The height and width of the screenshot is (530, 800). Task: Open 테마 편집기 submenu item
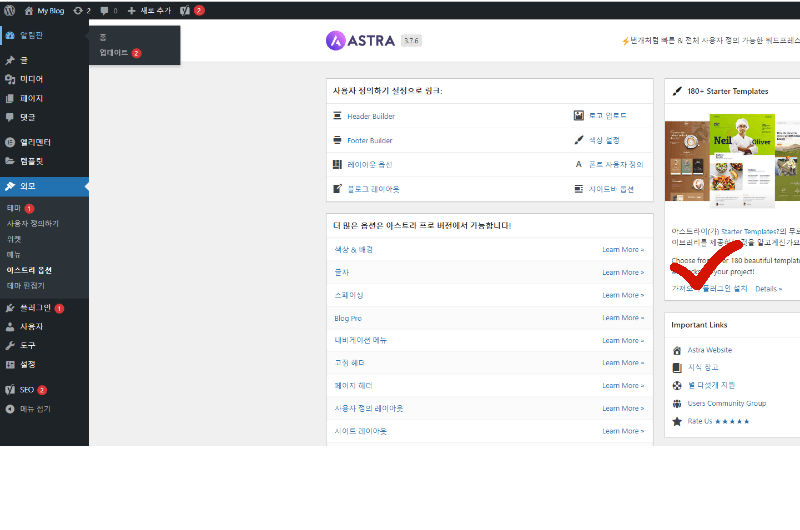coord(26,286)
